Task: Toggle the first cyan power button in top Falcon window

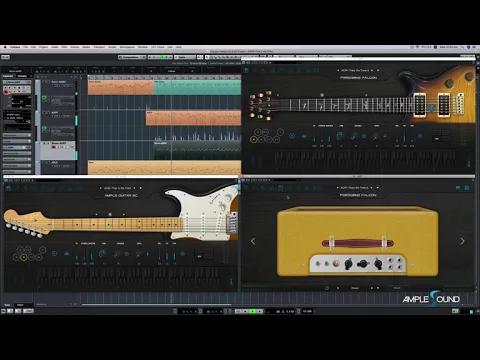Action: pos(292,136)
